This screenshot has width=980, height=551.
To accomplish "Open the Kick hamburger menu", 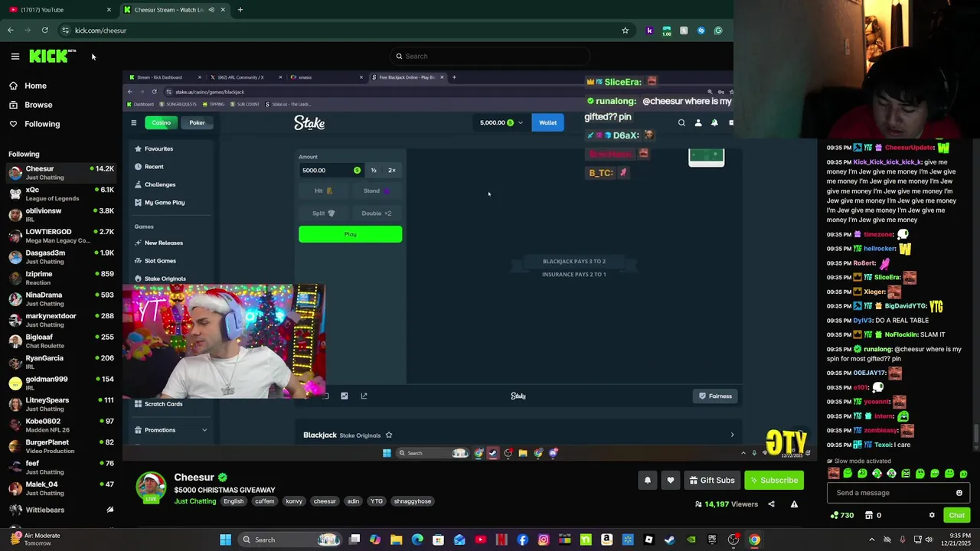I will pos(15,56).
